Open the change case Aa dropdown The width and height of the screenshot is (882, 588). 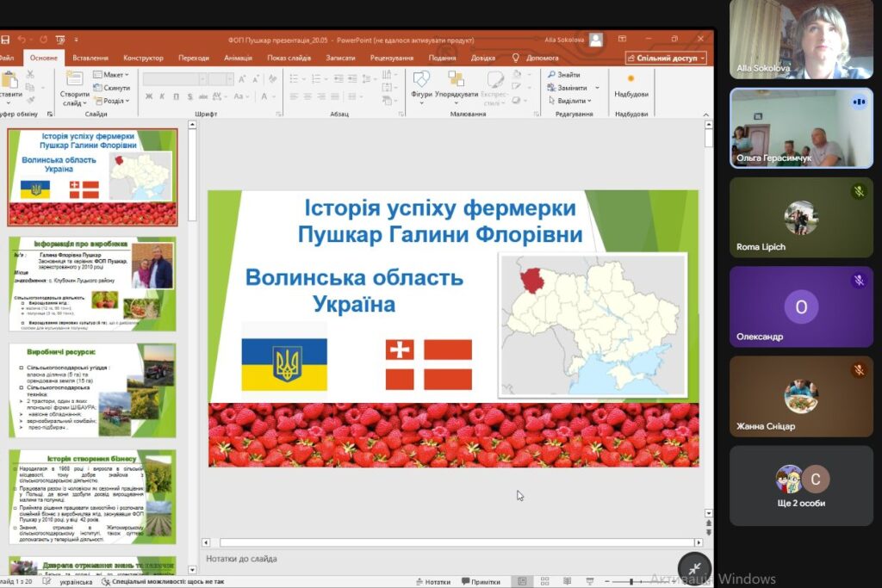[x=241, y=96]
